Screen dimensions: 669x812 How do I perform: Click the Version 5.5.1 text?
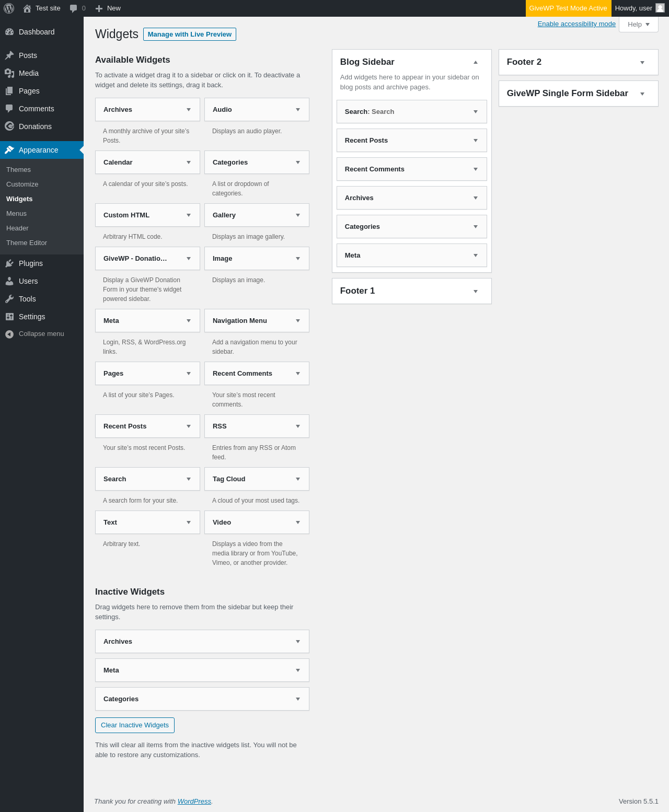tap(638, 802)
